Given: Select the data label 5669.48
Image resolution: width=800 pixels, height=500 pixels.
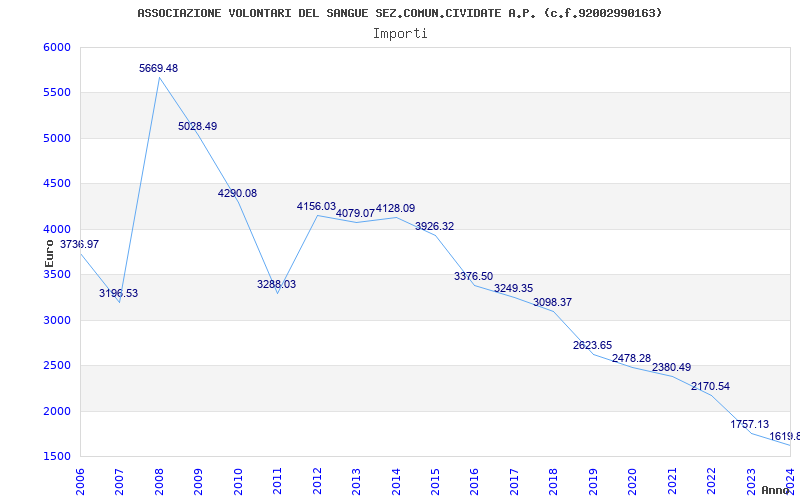Looking at the screenshot, I should pyautogui.click(x=159, y=68).
